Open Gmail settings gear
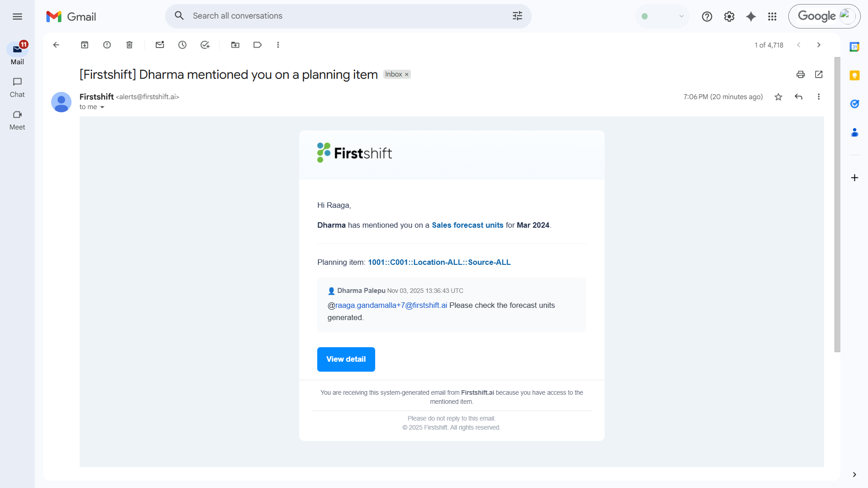This screenshot has width=868, height=488. [x=729, y=17]
